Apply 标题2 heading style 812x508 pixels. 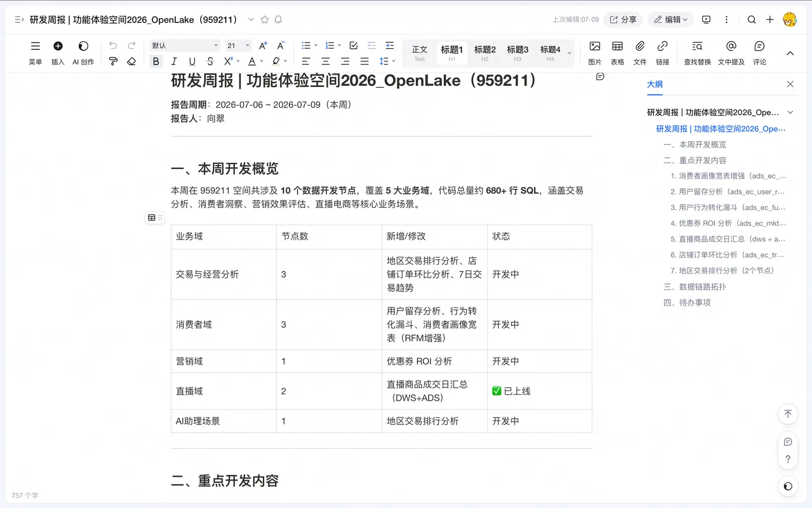tap(485, 53)
